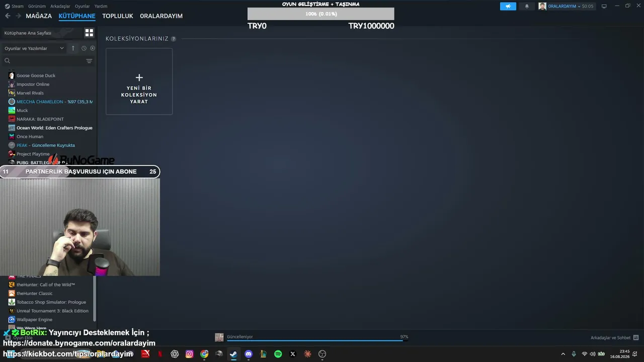The height and width of the screenshot is (362, 644).
Task: Switch to the KÜTÜPHANE tab
Action: pos(77,16)
